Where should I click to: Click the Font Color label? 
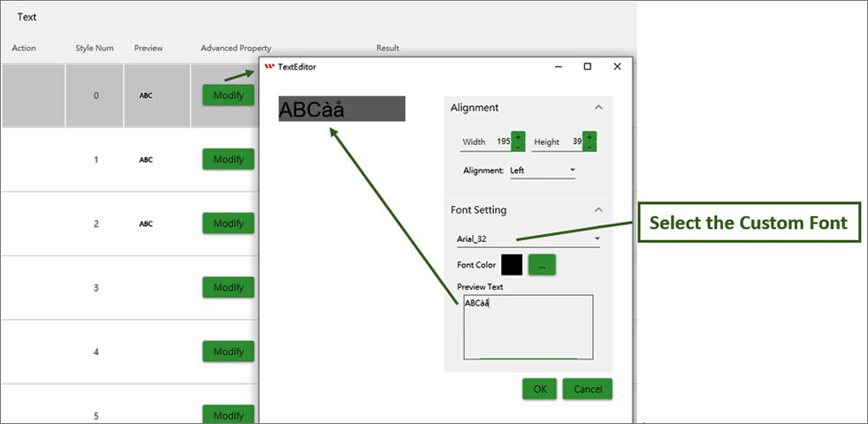[x=476, y=265]
